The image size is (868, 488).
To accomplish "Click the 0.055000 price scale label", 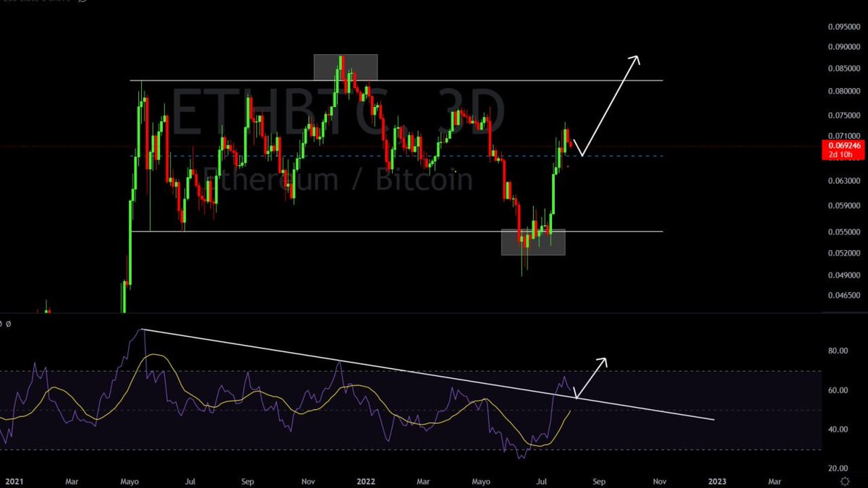I will (844, 231).
